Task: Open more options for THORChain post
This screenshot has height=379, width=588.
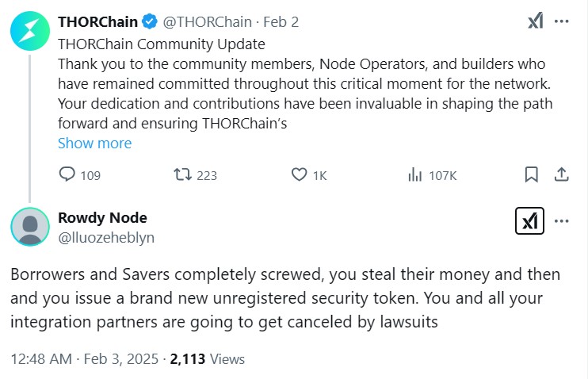Action: (562, 21)
